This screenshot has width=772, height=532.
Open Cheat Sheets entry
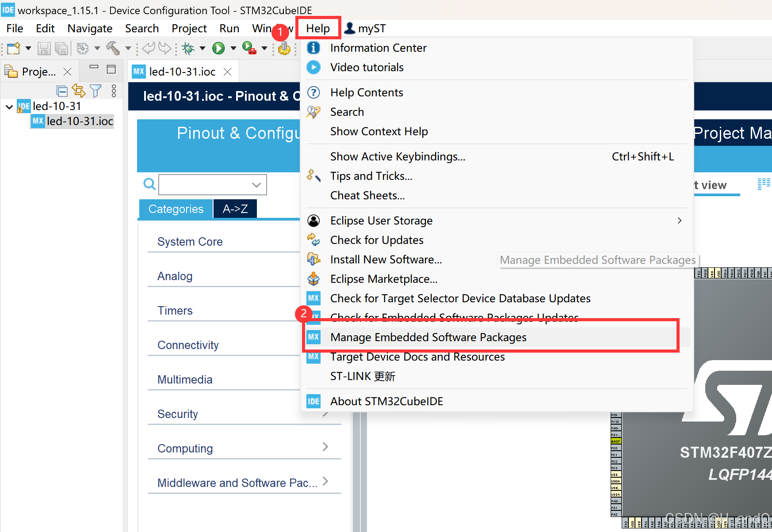(497, 195)
